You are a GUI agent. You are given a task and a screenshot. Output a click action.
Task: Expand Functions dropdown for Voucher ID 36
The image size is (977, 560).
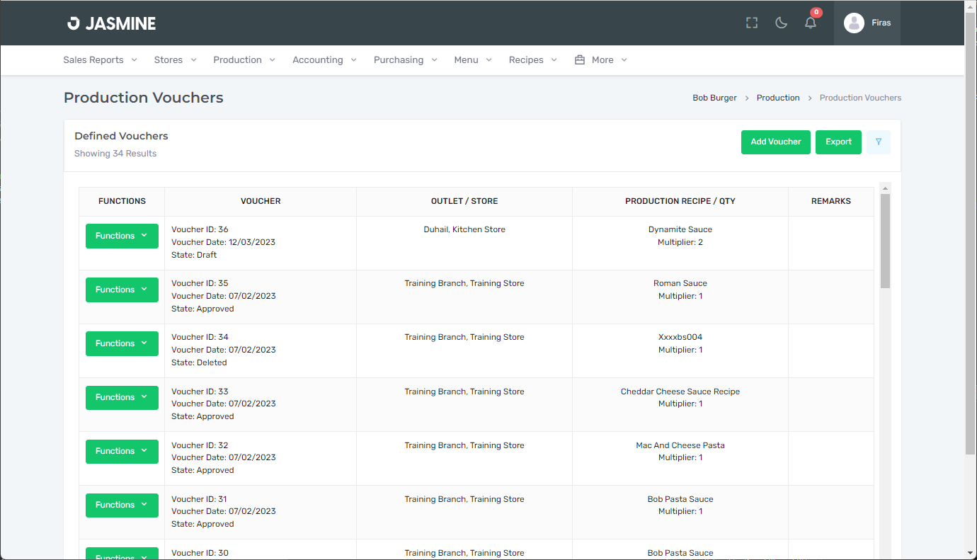[122, 236]
